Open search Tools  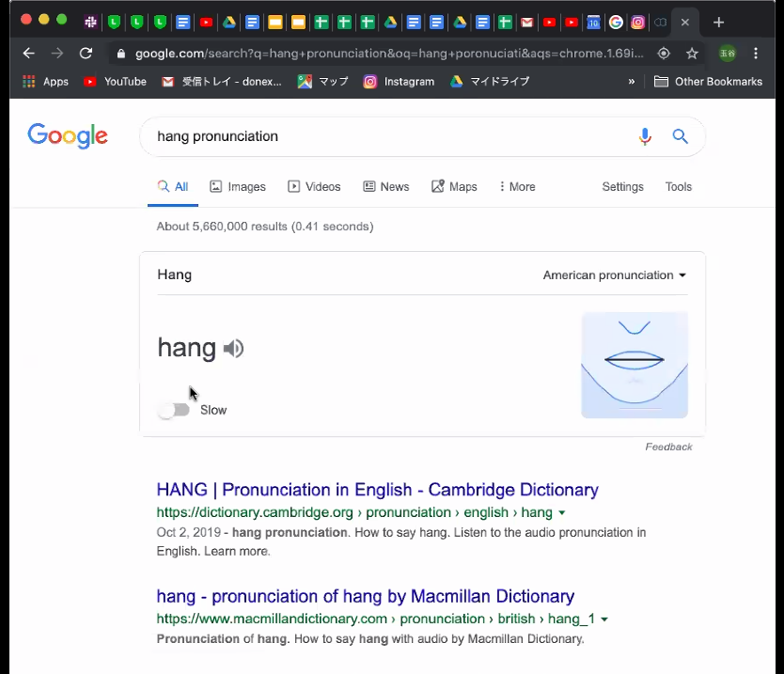pos(678,187)
